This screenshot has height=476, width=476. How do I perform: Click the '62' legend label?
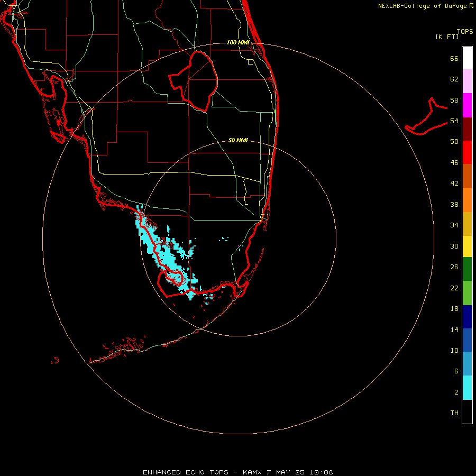coord(454,79)
